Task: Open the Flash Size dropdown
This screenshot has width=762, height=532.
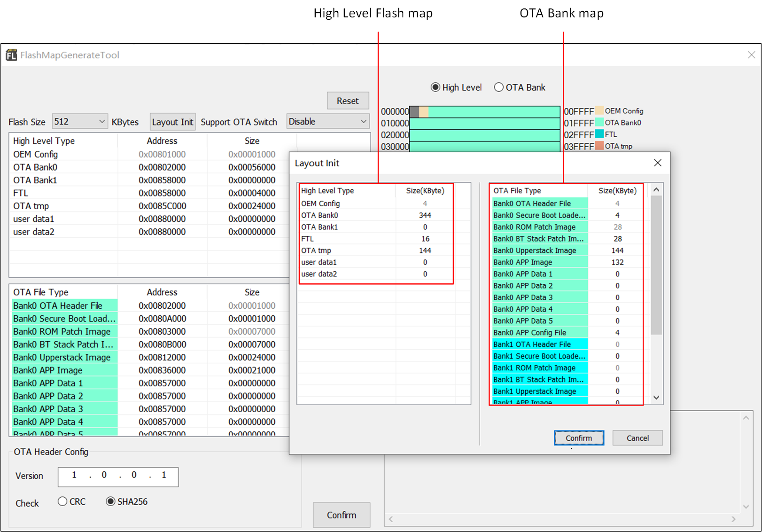Action: tap(79, 122)
